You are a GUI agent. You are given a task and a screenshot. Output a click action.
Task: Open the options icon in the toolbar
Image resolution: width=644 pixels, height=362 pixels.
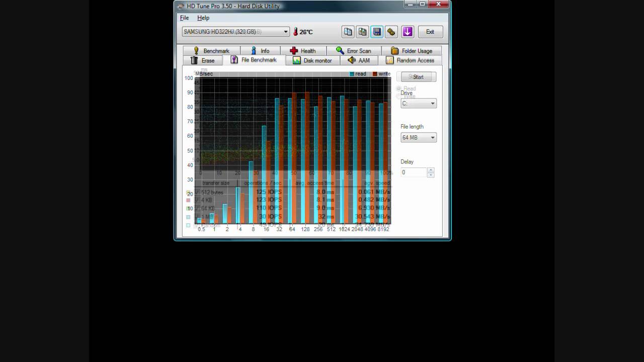click(391, 32)
